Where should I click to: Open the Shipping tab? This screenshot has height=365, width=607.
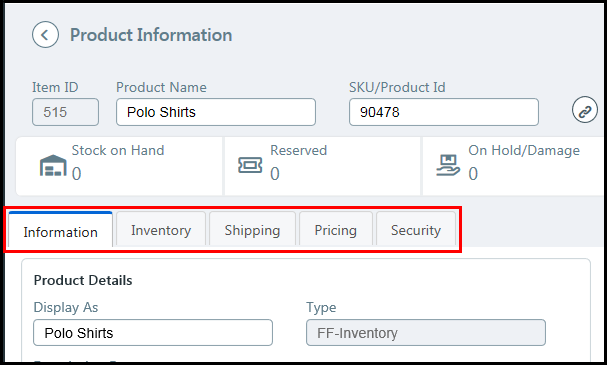pyautogui.click(x=252, y=229)
